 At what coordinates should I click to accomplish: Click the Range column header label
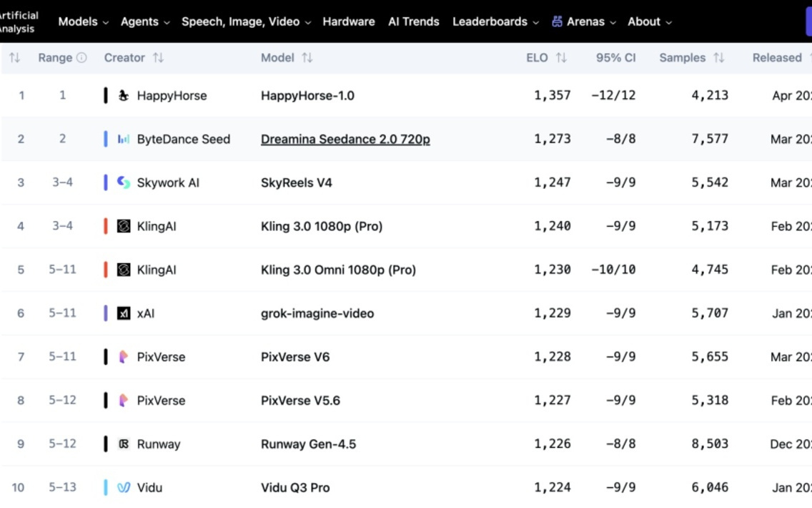pyautogui.click(x=55, y=57)
